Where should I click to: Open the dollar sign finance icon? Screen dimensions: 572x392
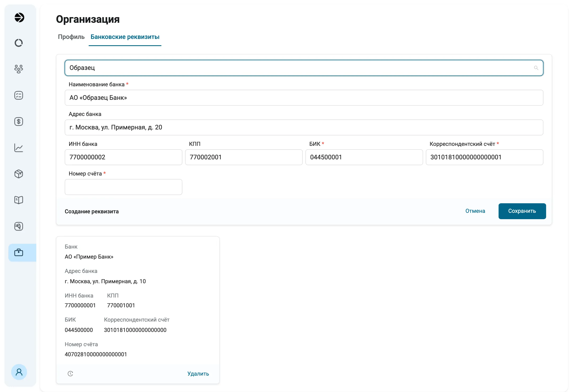(19, 121)
